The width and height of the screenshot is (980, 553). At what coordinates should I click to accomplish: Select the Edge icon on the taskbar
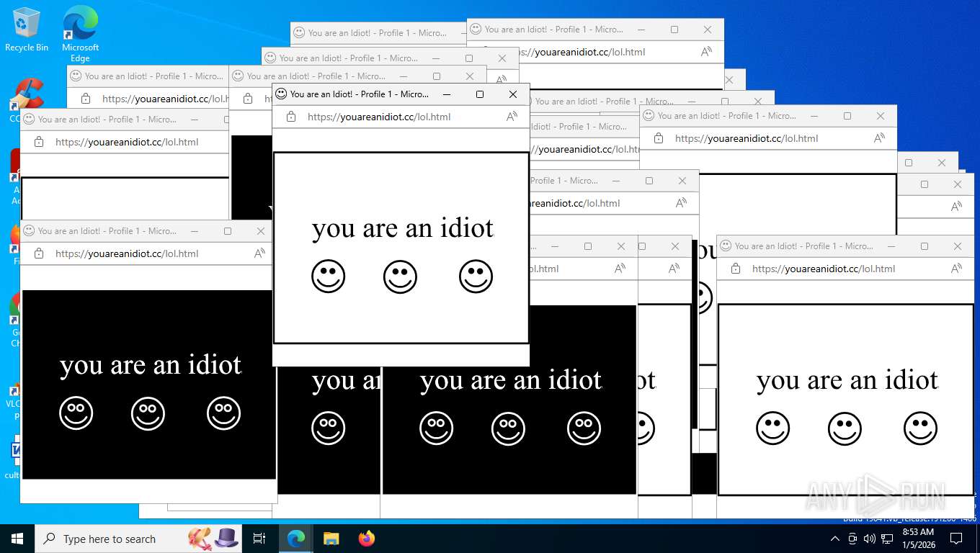tap(296, 539)
